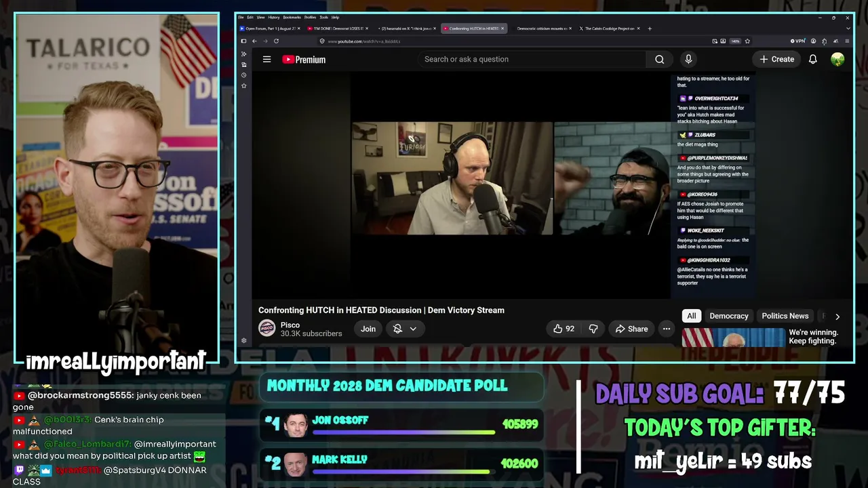Open a new browser tab with the plus
Image resolution: width=868 pixels, height=488 pixels.
click(x=650, y=28)
